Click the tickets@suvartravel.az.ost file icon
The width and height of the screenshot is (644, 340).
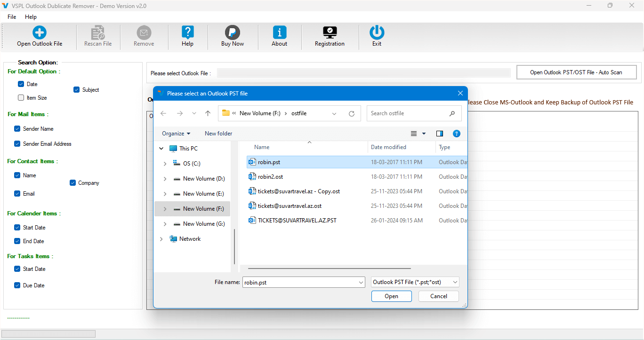(x=252, y=206)
